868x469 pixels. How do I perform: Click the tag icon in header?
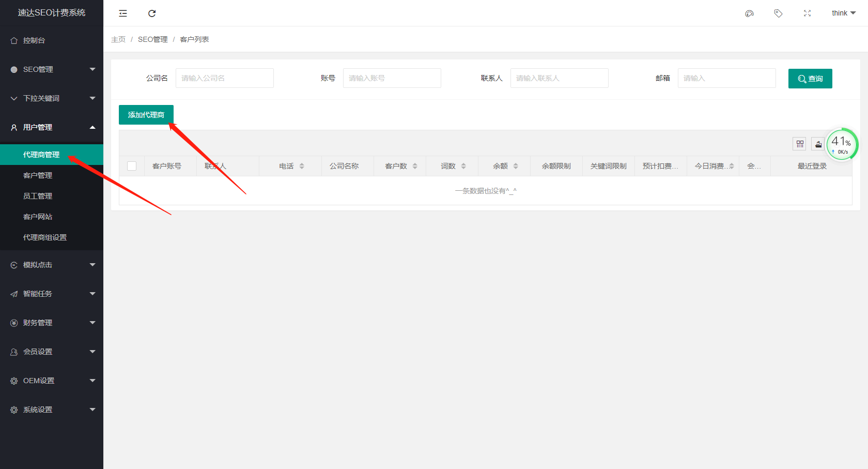778,13
